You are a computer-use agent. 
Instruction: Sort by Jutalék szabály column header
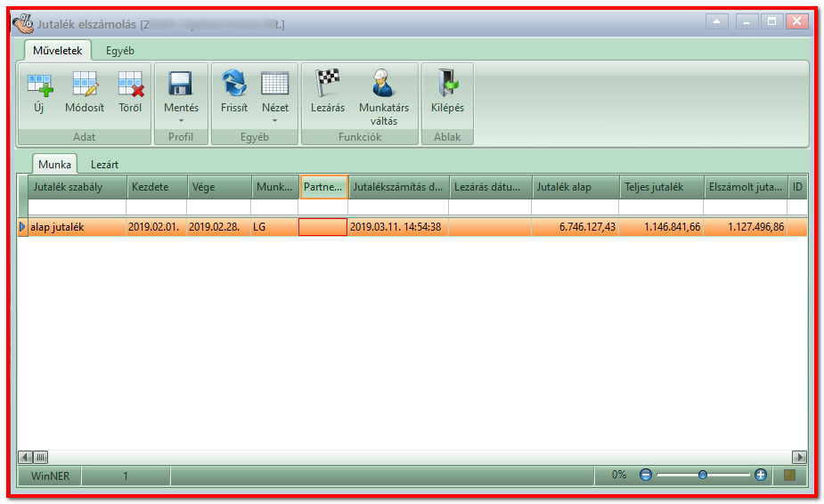point(77,187)
